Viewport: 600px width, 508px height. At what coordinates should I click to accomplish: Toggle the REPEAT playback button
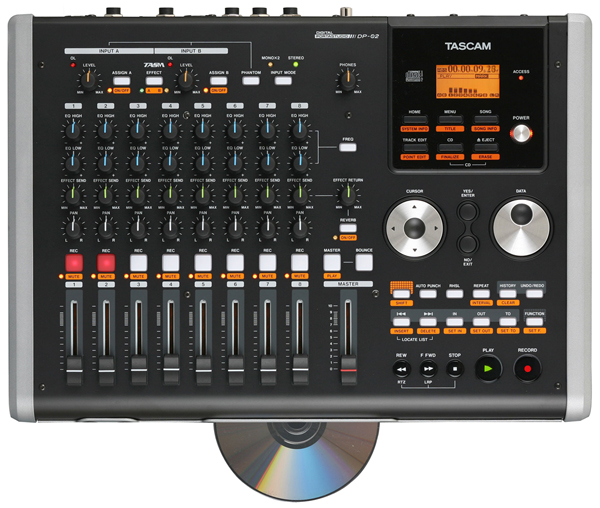pyautogui.click(x=480, y=289)
